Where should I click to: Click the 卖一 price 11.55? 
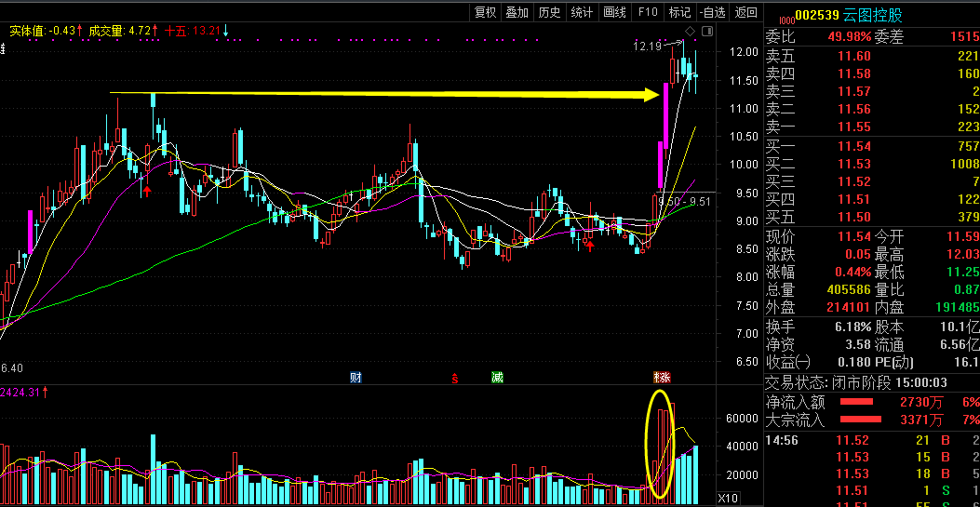pyautogui.click(x=853, y=127)
